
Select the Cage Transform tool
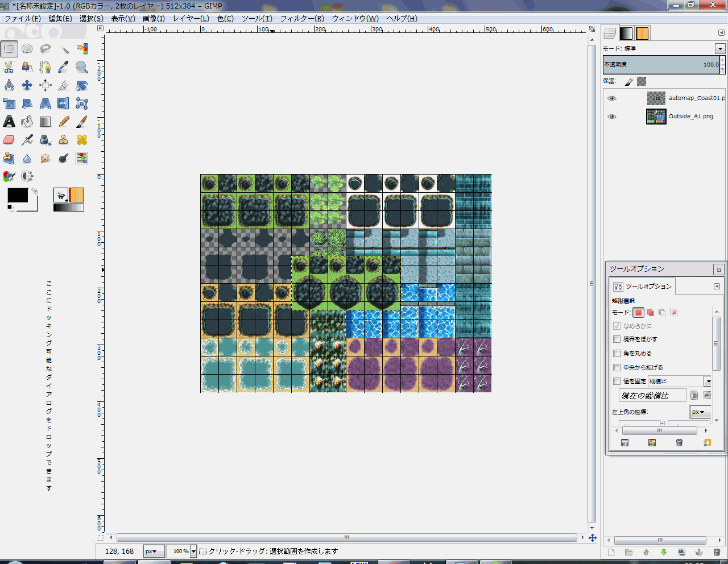pos(82,104)
